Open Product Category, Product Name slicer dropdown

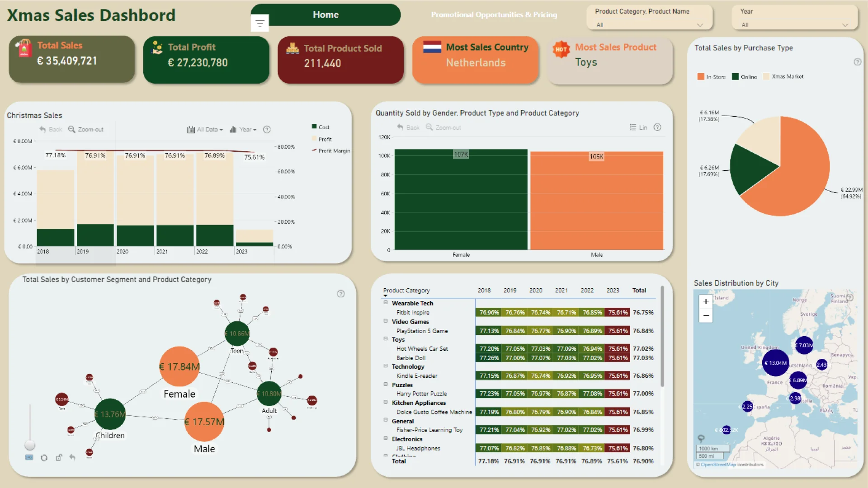[649, 25]
